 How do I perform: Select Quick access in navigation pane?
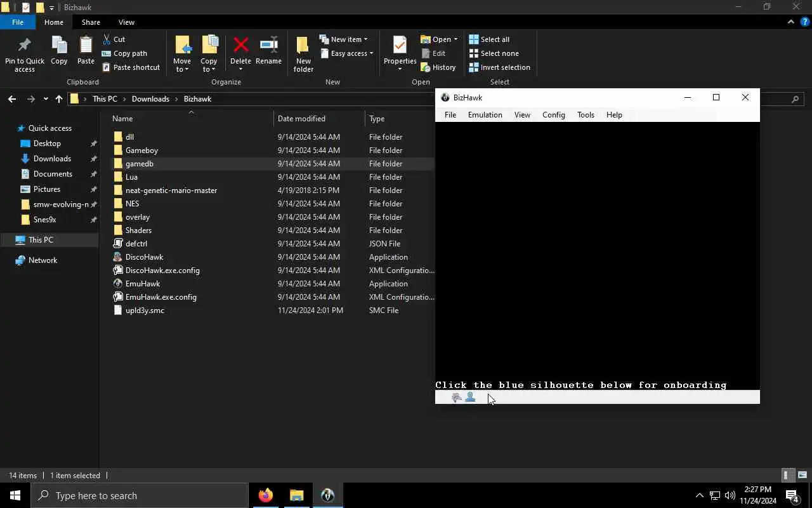49,128
